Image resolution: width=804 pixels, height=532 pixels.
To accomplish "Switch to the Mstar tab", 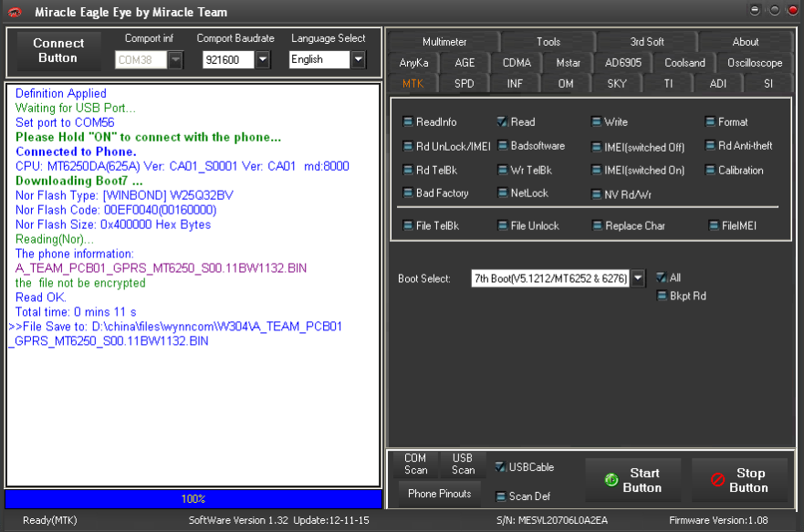I will [569, 63].
